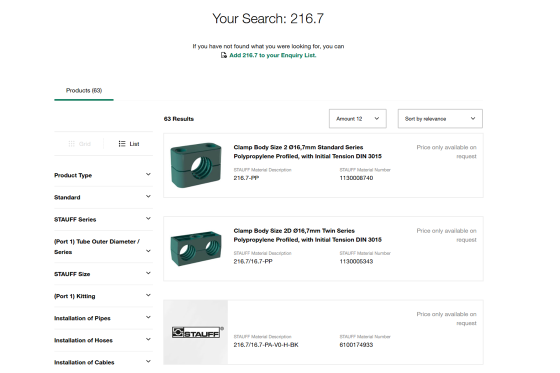Add 216.7 to your Enquiry List
The width and height of the screenshot is (560, 373).
[272, 55]
